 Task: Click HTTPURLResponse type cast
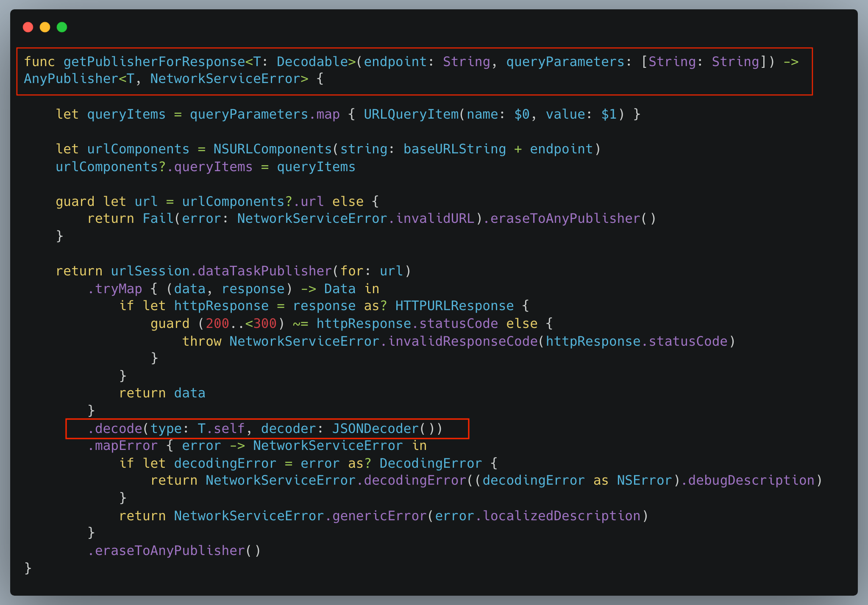coord(454,306)
